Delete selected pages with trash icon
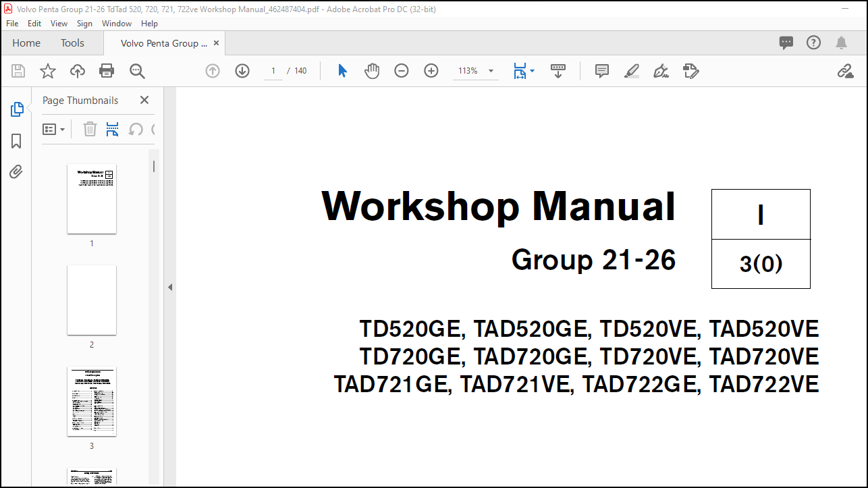868x488 pixels. point(90,129)
